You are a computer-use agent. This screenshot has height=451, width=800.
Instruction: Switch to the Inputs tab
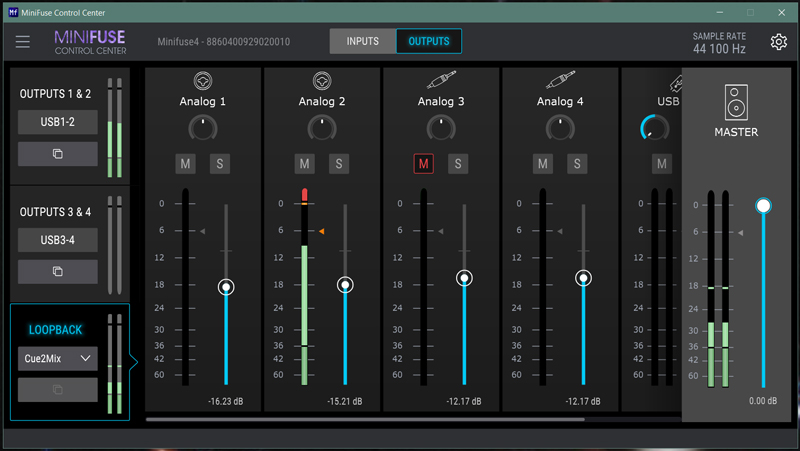[x=363, y=42]
